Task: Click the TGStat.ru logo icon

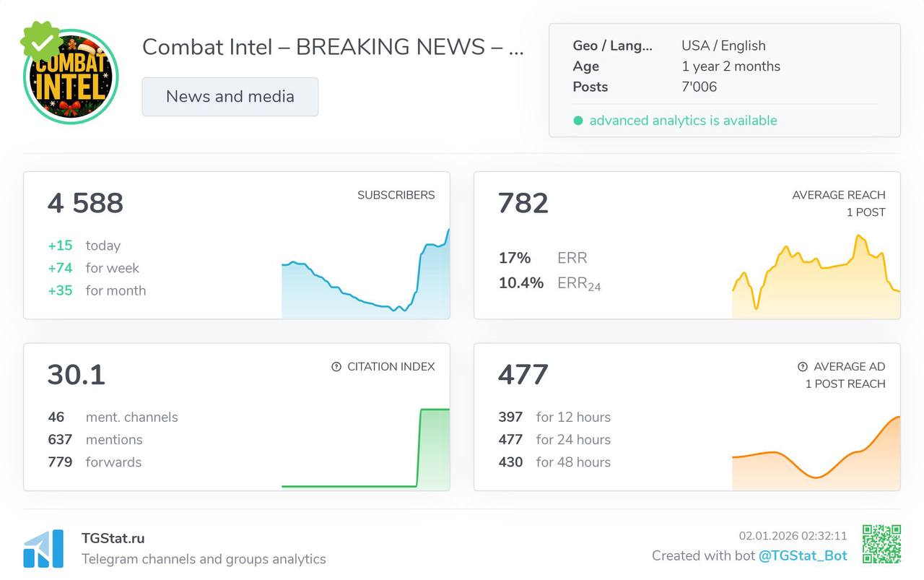Action: [43, 549]
